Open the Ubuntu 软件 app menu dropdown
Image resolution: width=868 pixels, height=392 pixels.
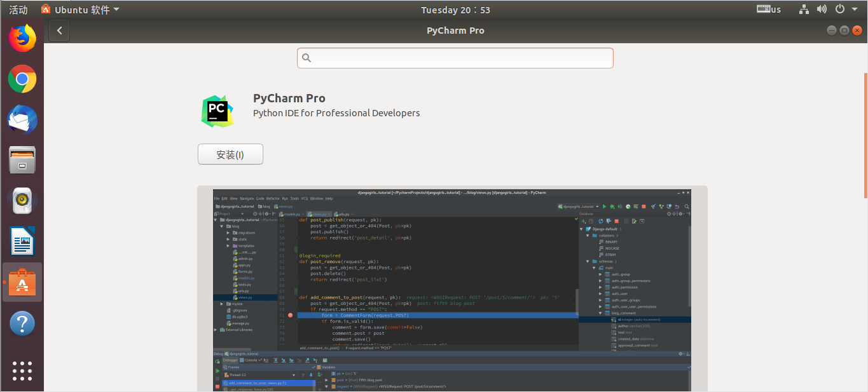coord(80,10)
